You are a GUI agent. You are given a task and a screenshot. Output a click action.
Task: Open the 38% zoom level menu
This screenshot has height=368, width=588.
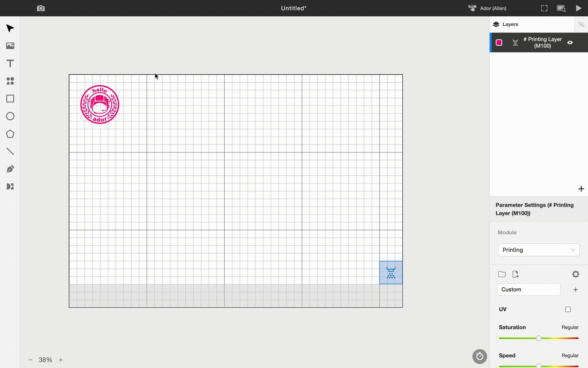[x=46, y=360]
